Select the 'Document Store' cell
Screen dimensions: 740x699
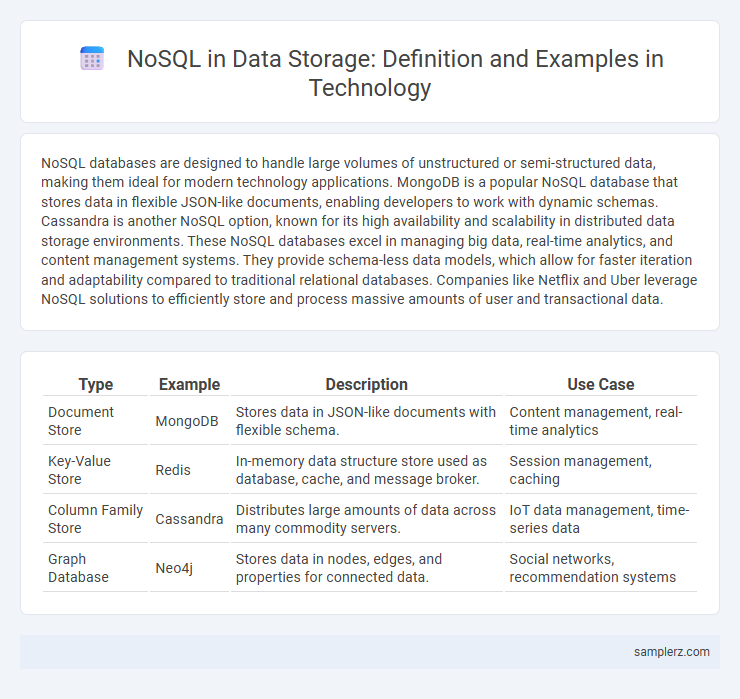95,421
